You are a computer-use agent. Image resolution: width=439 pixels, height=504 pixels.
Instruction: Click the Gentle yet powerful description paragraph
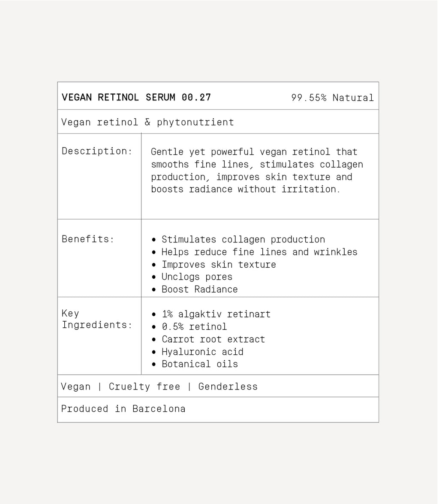point(257,170)
